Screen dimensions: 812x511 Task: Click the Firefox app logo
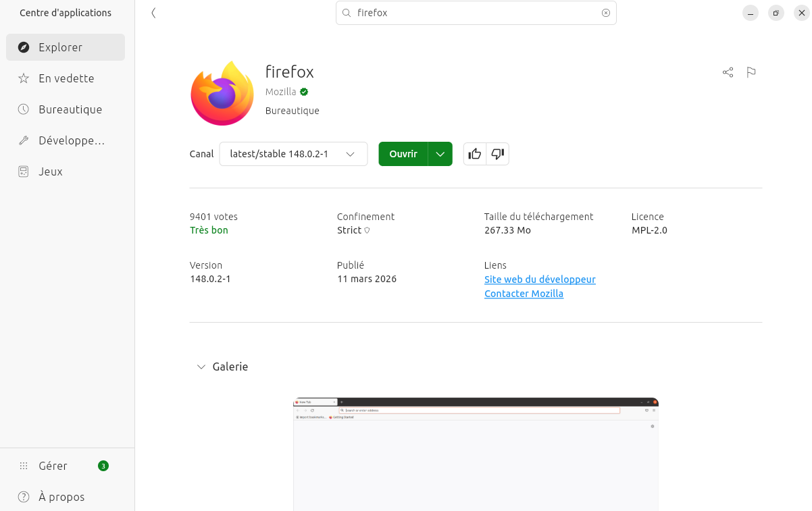tap(222, 93)
